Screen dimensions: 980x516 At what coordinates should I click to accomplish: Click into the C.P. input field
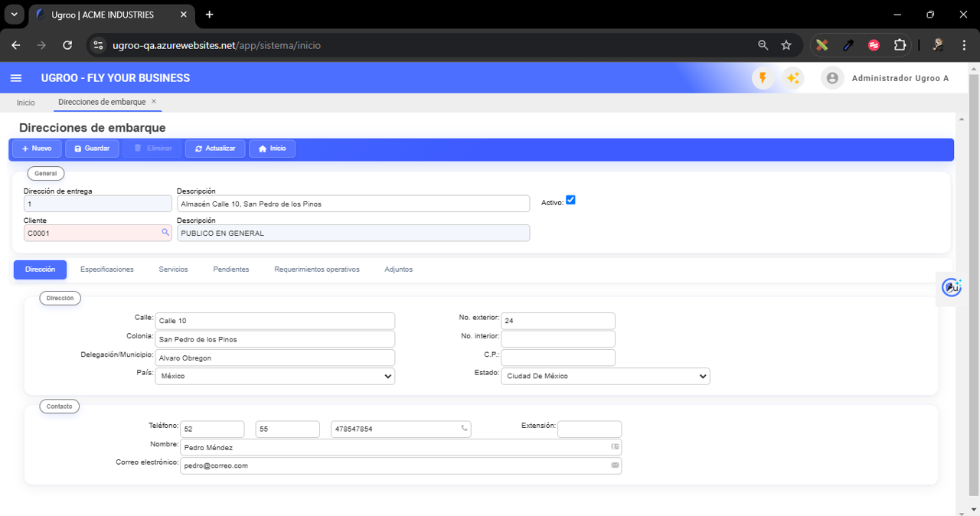(557, 358)
